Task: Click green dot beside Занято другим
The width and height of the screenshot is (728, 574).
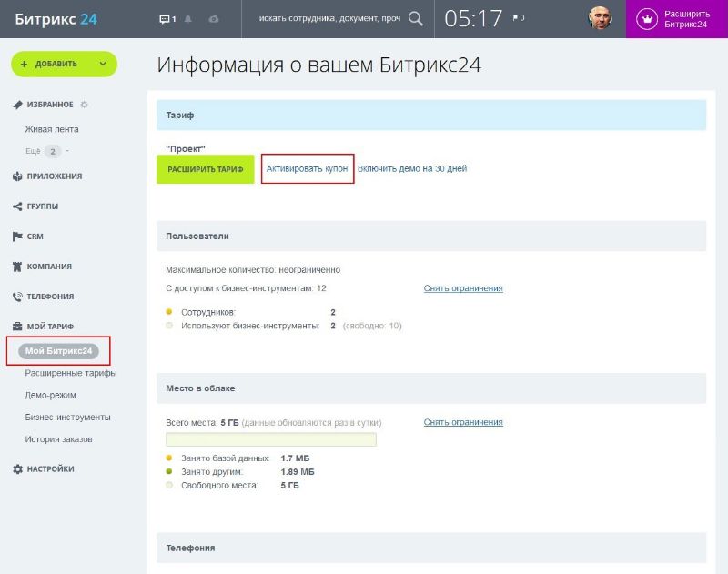Action: click(169, 471)
